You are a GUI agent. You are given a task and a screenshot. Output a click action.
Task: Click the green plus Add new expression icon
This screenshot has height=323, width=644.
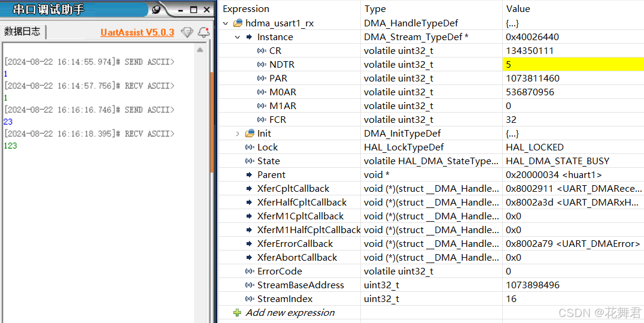pyautogui.click(x=238, y=313)
